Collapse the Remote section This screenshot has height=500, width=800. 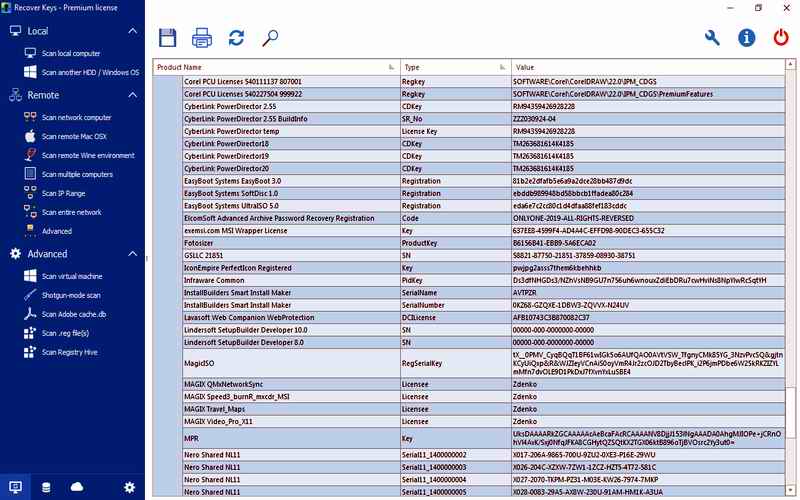click(132, 95)
